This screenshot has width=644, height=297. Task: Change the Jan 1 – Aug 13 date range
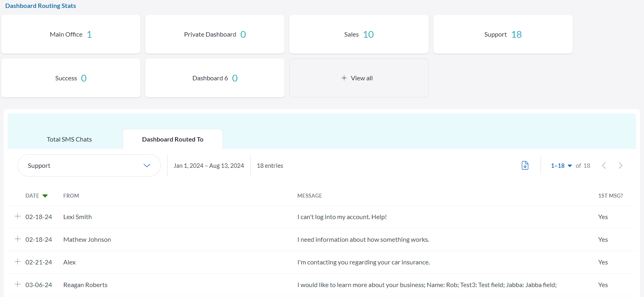[x=209, y=166]
